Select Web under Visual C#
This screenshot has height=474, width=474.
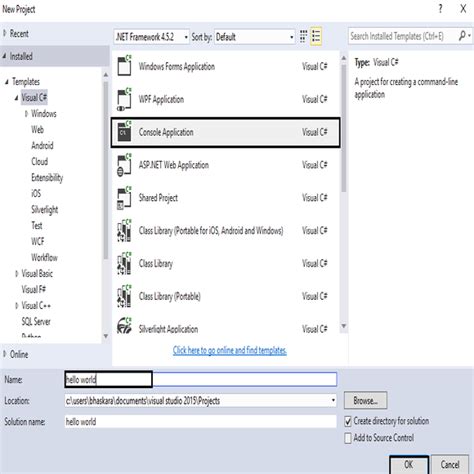37,130
